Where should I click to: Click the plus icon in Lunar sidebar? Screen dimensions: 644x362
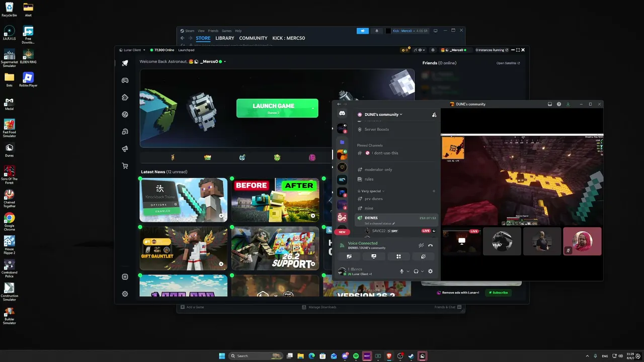[x=125, y=277]
